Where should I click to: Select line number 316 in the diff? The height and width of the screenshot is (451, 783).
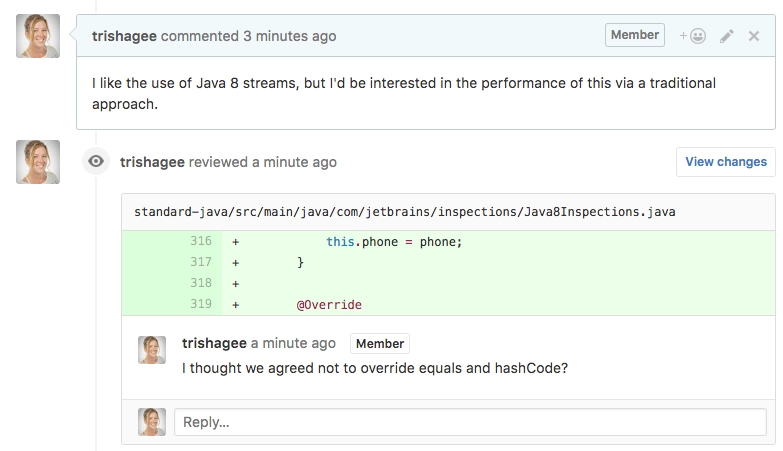[201, 241]
